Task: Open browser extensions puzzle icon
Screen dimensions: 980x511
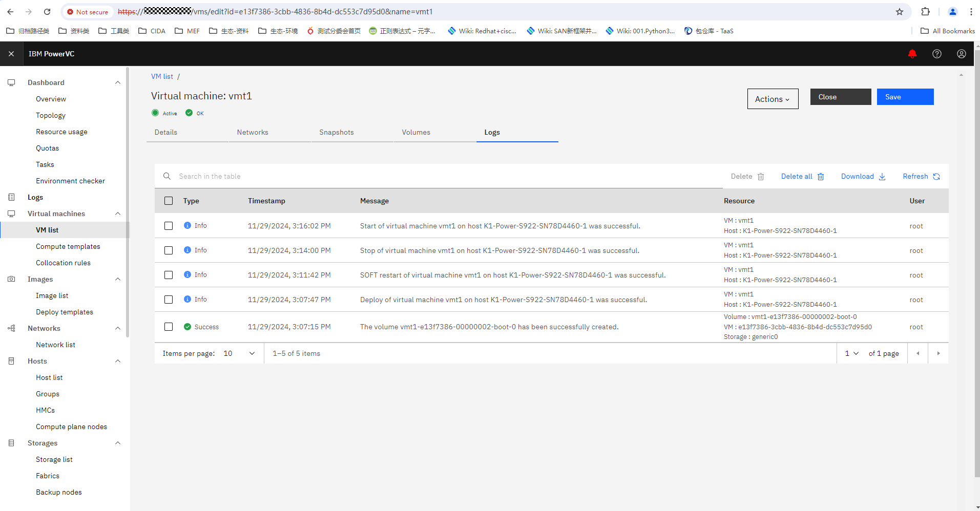Action: point(925,12)
